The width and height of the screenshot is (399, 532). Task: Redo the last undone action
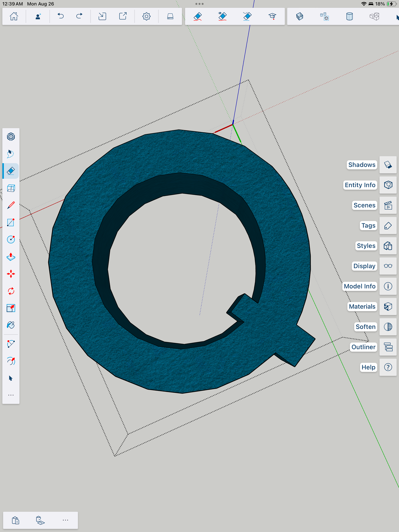click(79, 16)
